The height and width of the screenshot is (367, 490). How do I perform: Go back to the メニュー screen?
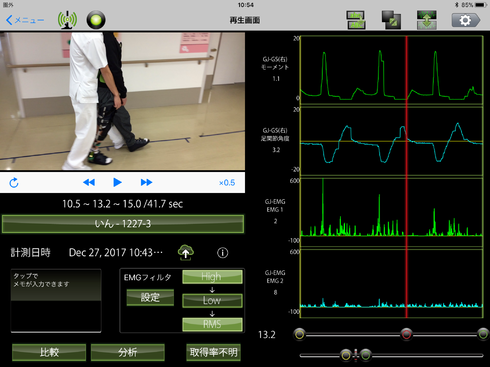pos(25,20)
